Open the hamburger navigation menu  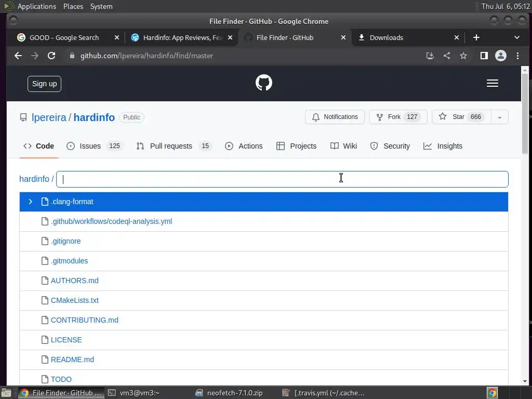click(x=493, y=83)
